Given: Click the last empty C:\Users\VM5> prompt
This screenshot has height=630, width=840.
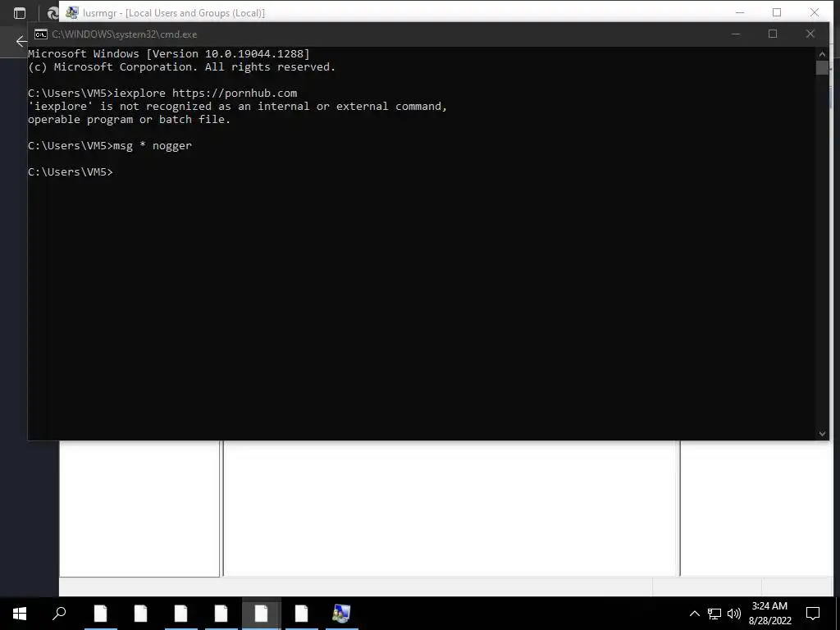Looking at the screenshot, I should point(71,172).
